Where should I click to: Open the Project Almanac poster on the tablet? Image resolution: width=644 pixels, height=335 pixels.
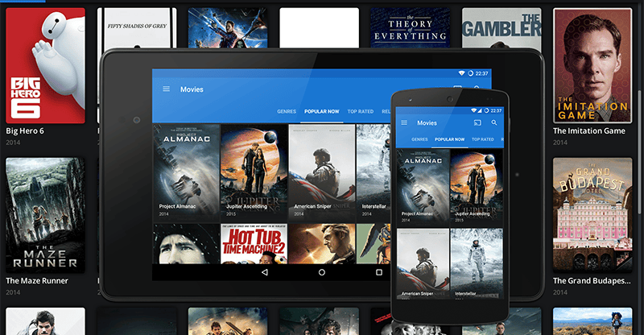tap(187, 172)
